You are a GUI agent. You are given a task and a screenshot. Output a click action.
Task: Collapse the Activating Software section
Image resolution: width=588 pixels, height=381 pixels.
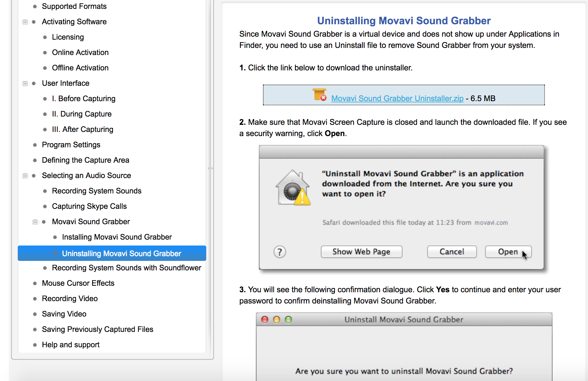25,22
